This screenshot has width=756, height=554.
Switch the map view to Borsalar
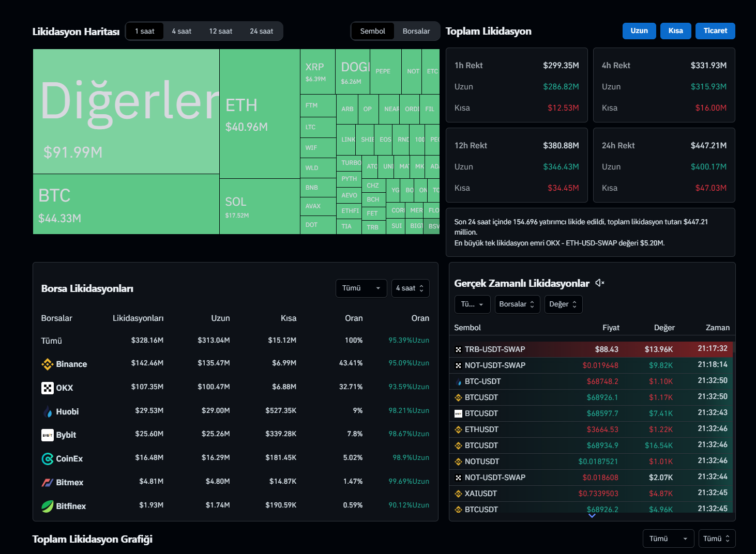tap(416, 31)
